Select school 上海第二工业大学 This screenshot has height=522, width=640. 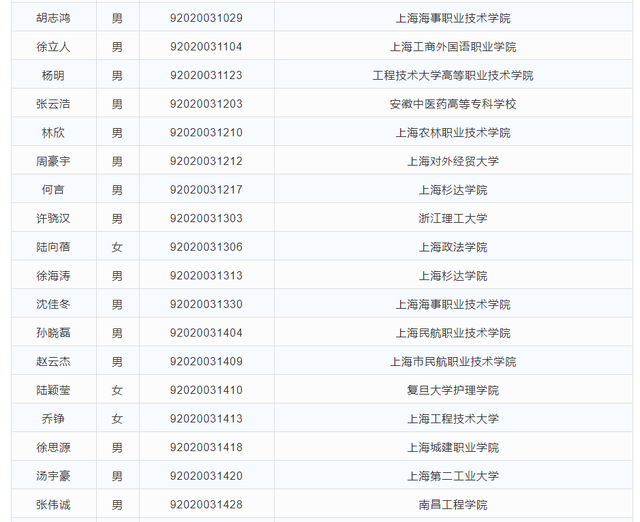[453, 476]
